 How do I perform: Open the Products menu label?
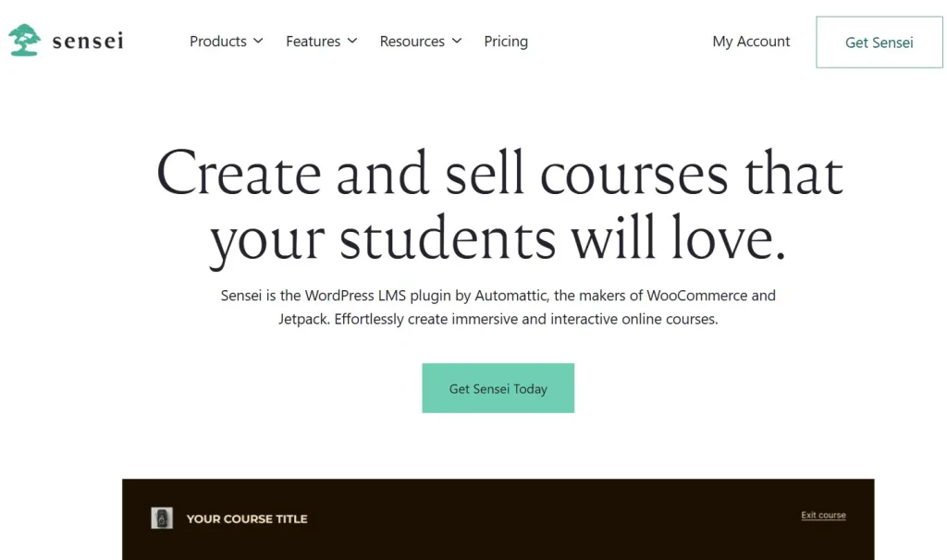coord(218,42)
